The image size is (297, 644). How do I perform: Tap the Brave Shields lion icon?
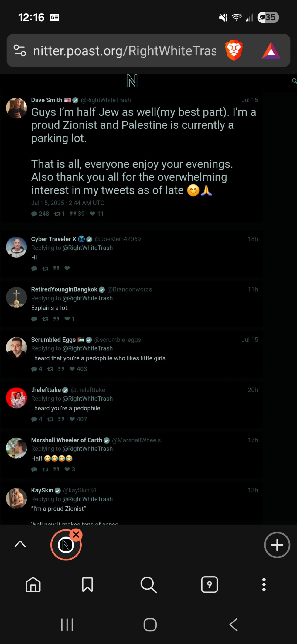[x=234, y=50]
